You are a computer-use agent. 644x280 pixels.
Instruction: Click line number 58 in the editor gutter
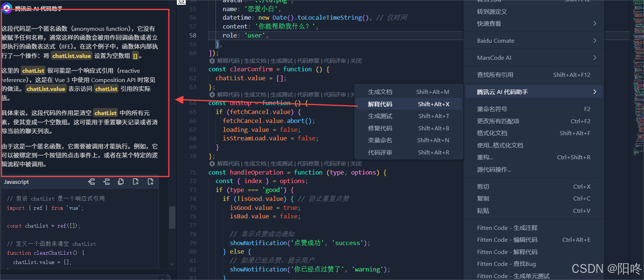(x=193, y=35)
